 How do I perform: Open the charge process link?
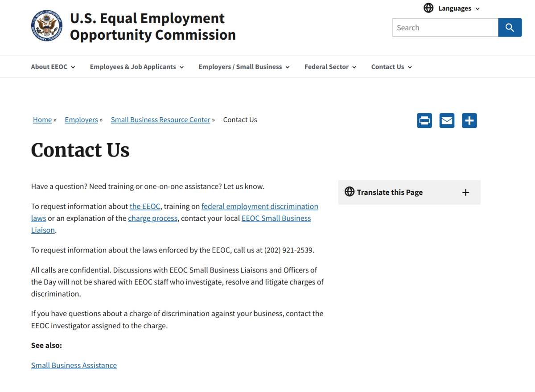[x=152, y=219]
